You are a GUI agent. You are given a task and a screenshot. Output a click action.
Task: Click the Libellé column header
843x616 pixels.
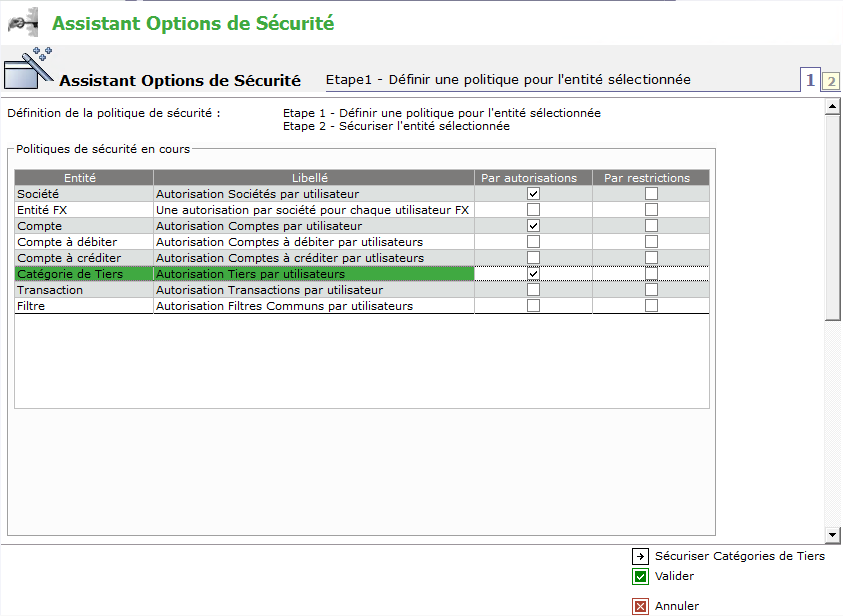pyautogui.click(x=313, y=178)
